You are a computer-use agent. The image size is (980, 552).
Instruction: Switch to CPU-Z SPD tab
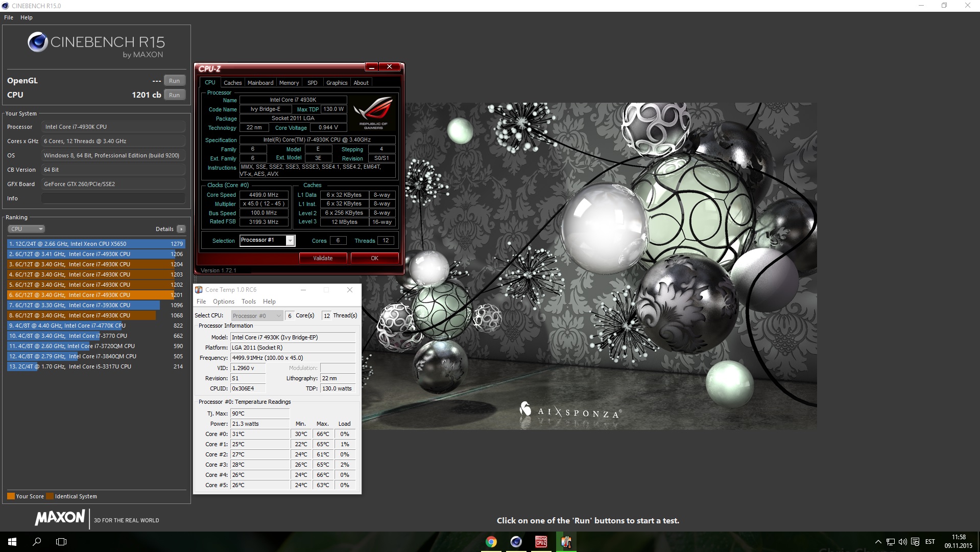click(313, 83)
